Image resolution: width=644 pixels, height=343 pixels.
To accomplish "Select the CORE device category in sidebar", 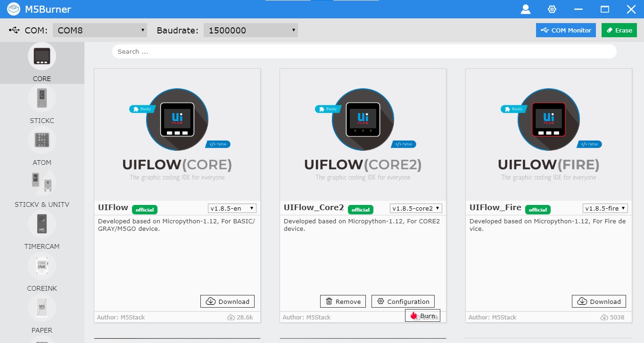I will (41, 63).
